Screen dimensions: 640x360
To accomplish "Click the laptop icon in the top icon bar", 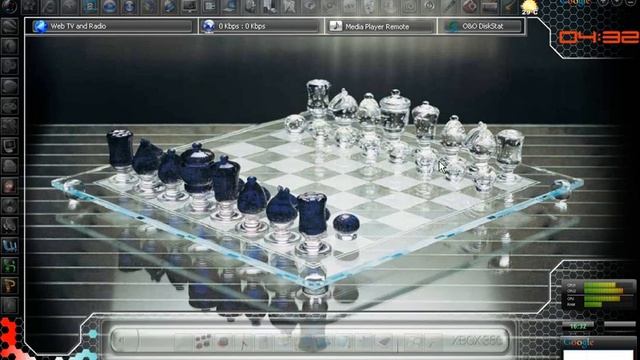I will [x=230, y=6].
